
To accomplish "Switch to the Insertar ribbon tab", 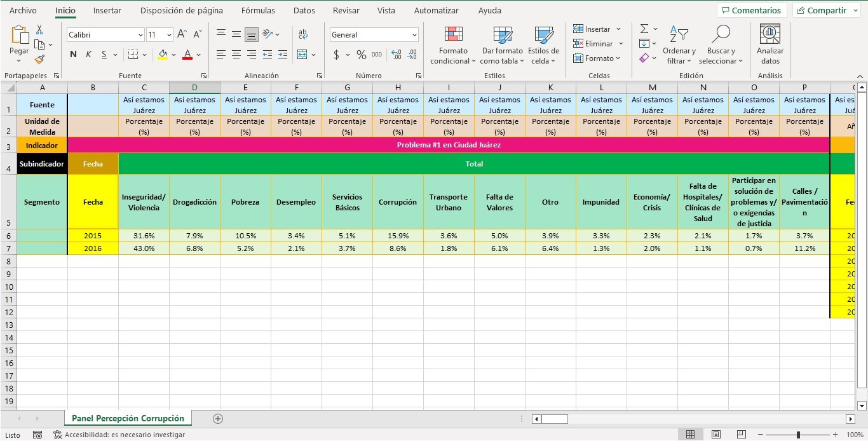I will pos(107,11).
